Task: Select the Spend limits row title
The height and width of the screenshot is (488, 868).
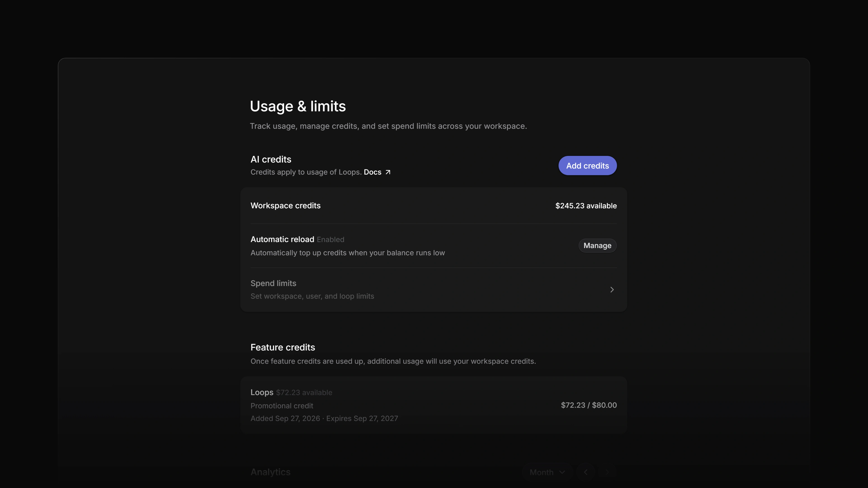Action: point(273,283)
